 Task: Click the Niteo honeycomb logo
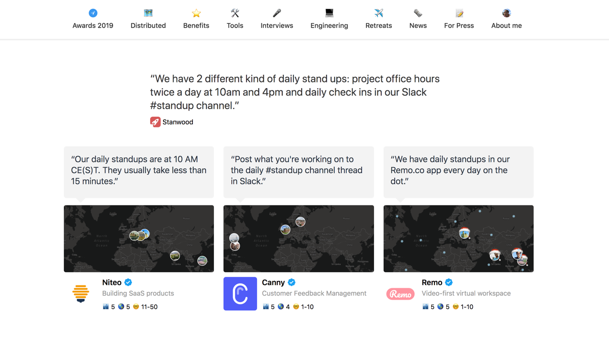pos(81,294)
